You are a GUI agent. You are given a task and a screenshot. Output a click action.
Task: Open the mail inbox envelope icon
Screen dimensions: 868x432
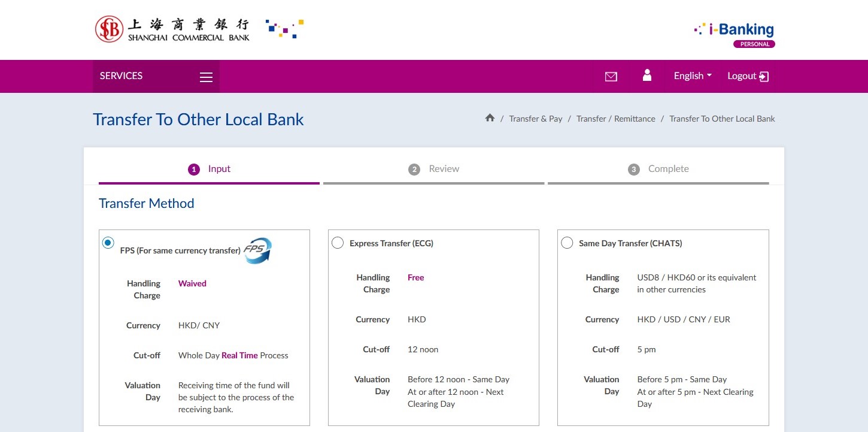point(611,77)
